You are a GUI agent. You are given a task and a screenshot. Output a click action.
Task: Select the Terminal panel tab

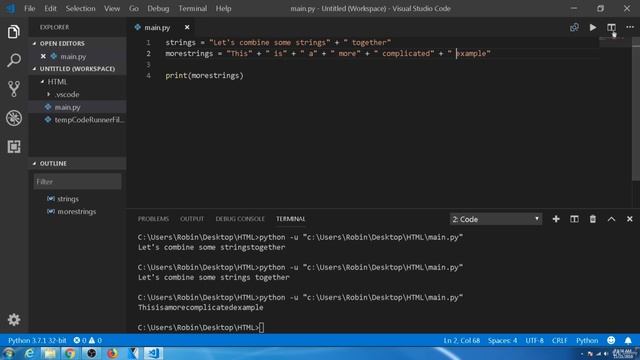tap(291, 219)
